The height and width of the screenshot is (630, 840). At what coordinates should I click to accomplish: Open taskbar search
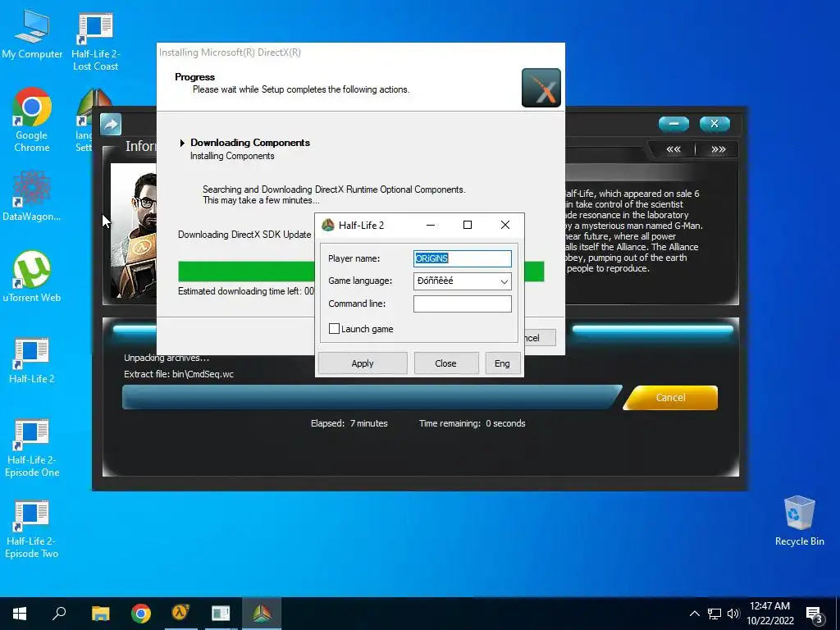pyautogui.click(x=59, y=614)
